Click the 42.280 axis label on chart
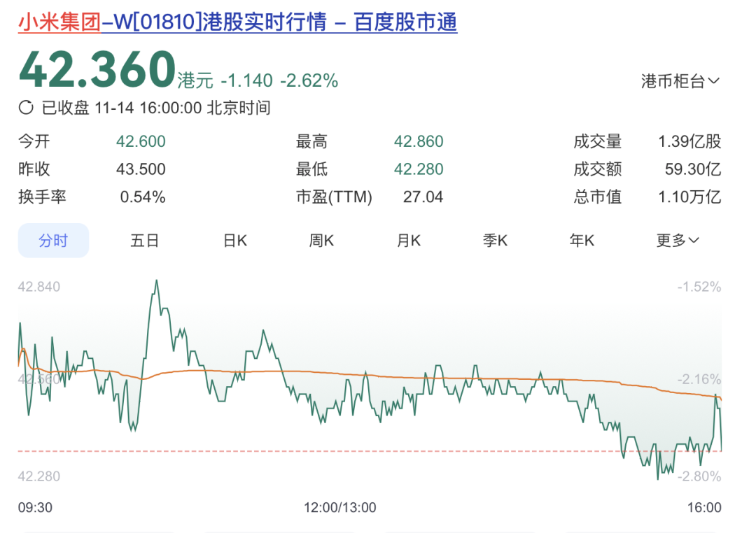 (39, 476)
